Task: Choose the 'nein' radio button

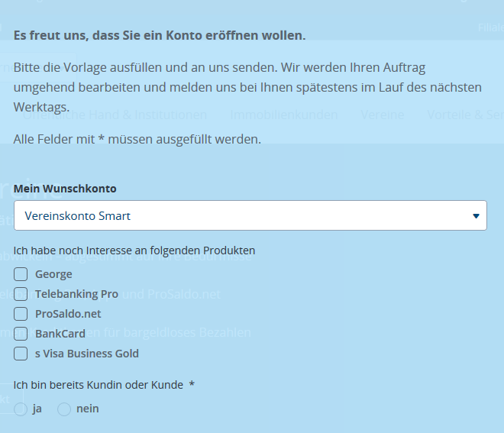Action: [x=64, y=409]
